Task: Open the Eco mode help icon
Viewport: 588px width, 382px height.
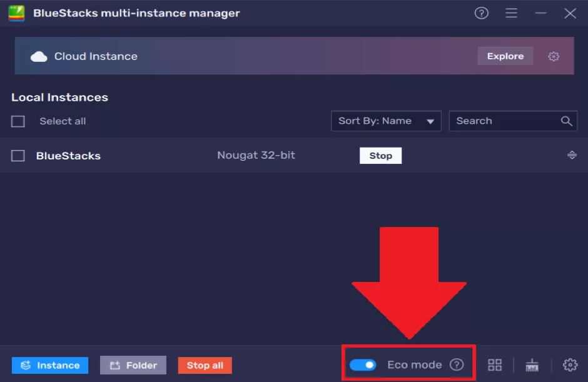Action: (x=457, y=364)
